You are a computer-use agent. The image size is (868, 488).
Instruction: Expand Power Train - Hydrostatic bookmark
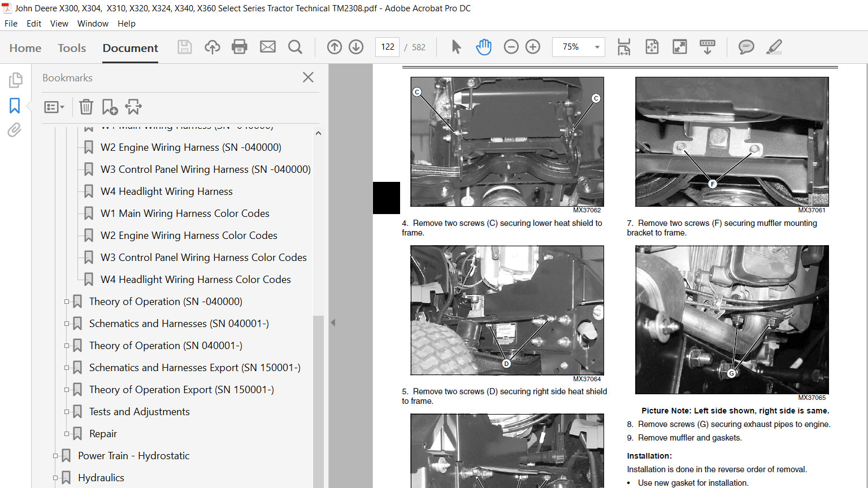(x=55, y=456)
